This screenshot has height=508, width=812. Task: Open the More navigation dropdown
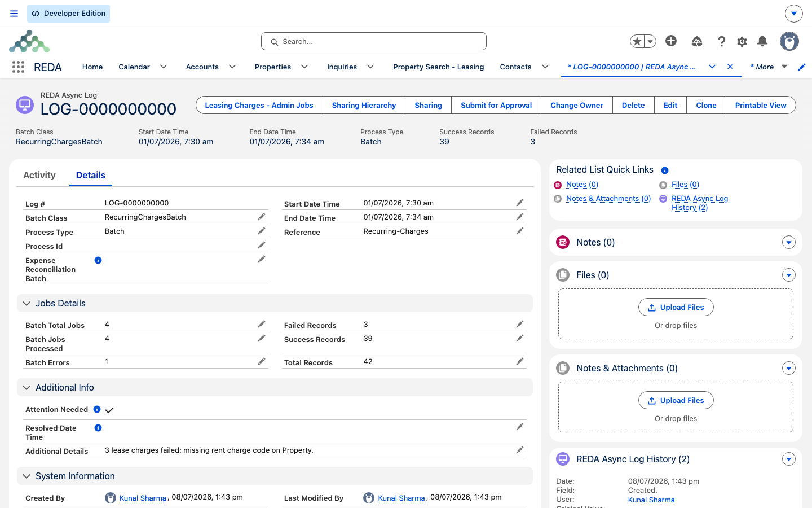(x=769, y=67)
